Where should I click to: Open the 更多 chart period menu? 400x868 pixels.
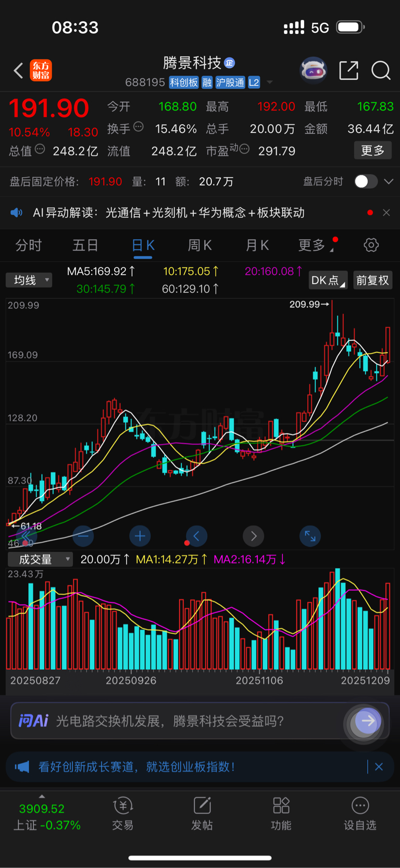pos(316,245)
